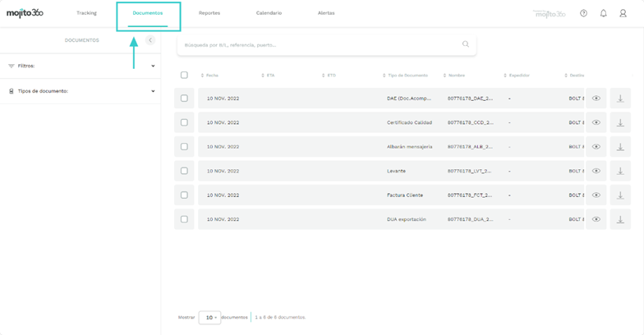Click the help question mark icon
Viewport: 644px width, 335px height.
click(583, 13)
